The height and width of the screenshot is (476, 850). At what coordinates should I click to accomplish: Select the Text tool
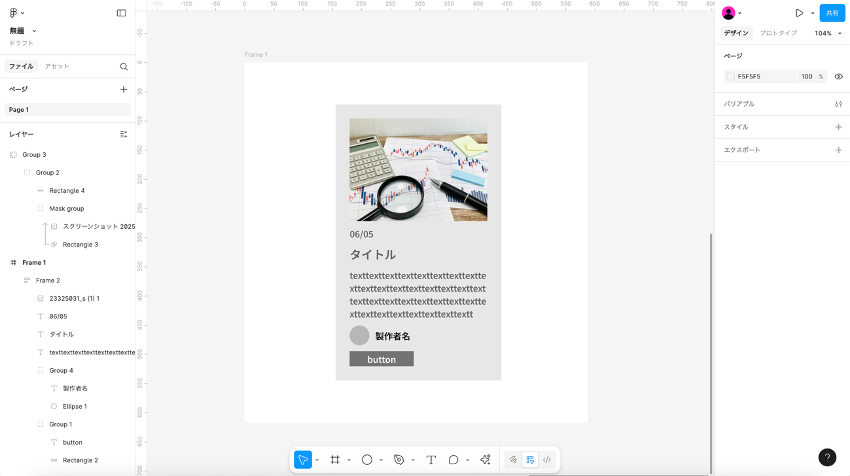tap(431, 460)
